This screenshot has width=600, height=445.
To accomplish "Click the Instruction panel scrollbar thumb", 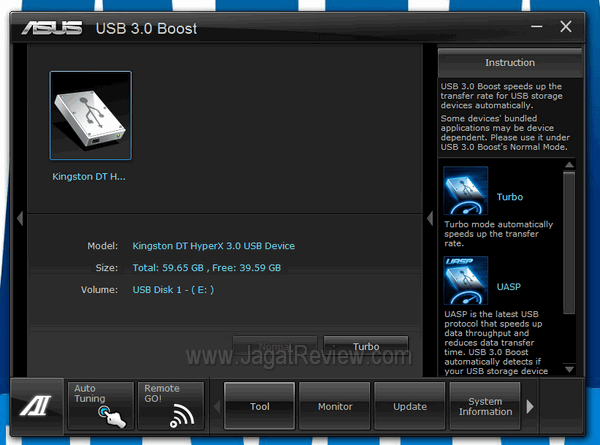I will 569,243.
